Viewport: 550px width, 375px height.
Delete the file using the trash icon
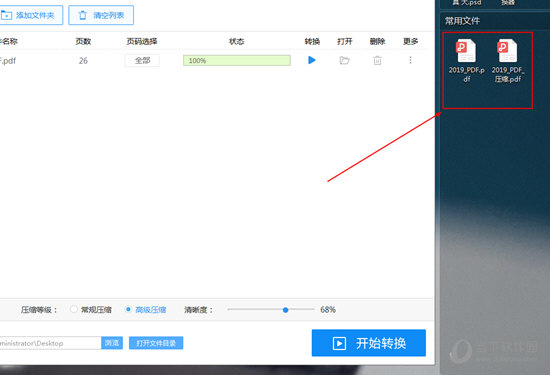click(x=377, y=60)
